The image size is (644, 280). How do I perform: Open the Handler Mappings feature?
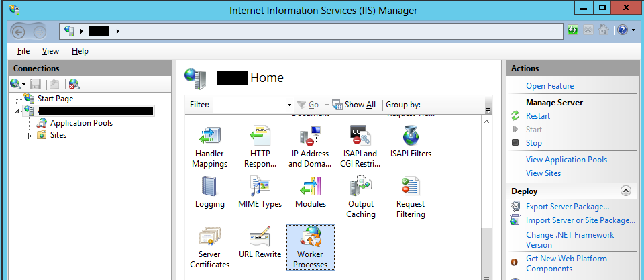point(209,137)
